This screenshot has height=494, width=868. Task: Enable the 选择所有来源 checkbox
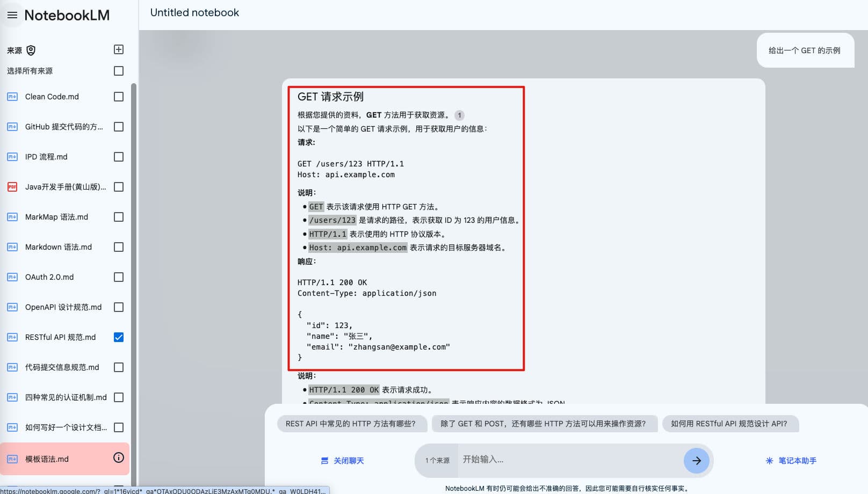coord(119,70)
